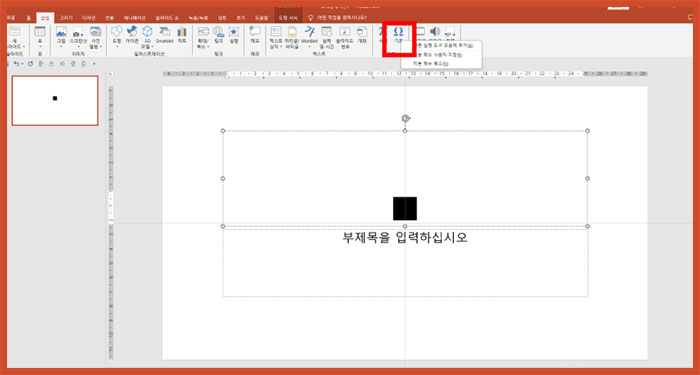
Task: Expand the 사진 앨범 dropdown arrow
Action: [101, 46]
